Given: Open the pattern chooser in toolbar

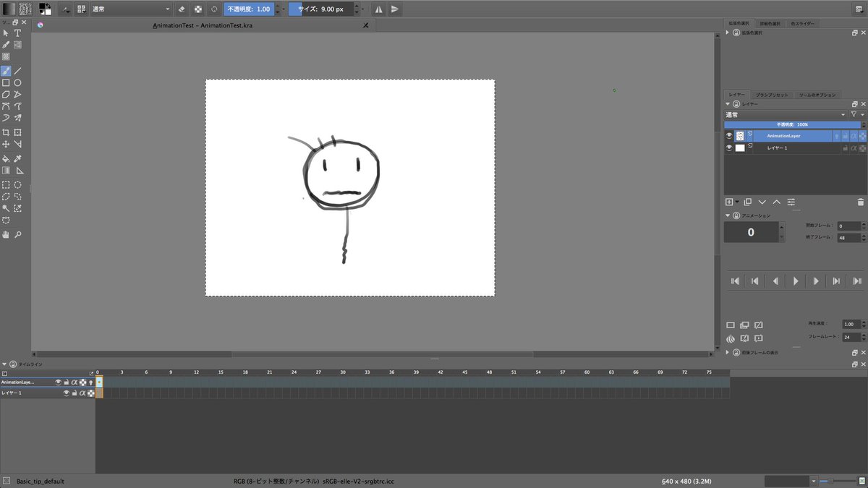Looking at the screenshot, I should coord(25,9).
